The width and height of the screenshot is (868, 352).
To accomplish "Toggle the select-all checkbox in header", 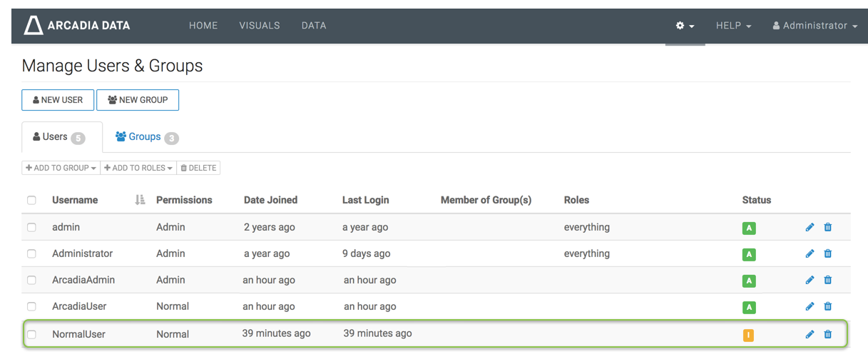I will pyautogui.click(x=31, y=201).
